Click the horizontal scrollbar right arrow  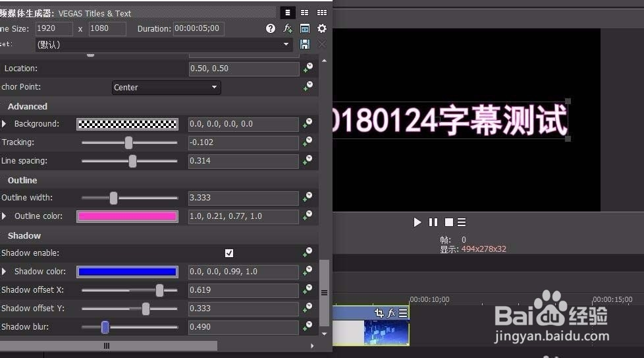[x=312, y=346]
